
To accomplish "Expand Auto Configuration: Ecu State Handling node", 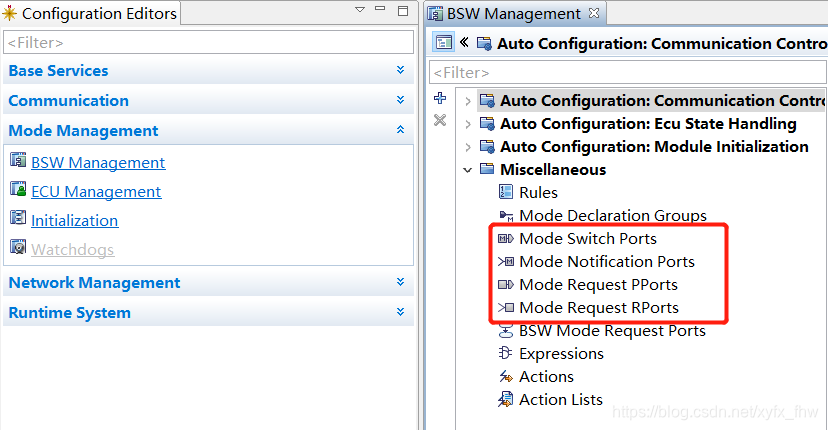I will coord(467,125).
